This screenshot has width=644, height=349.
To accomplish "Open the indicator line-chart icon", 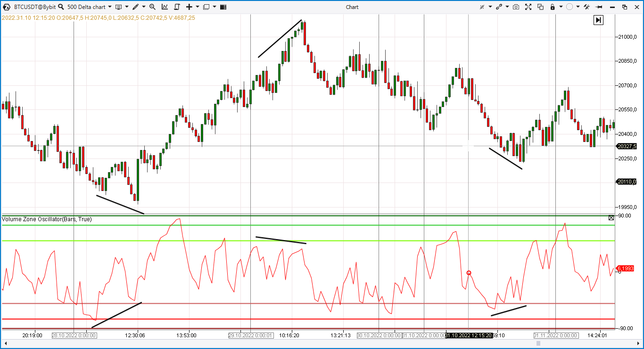I will 165,7.
